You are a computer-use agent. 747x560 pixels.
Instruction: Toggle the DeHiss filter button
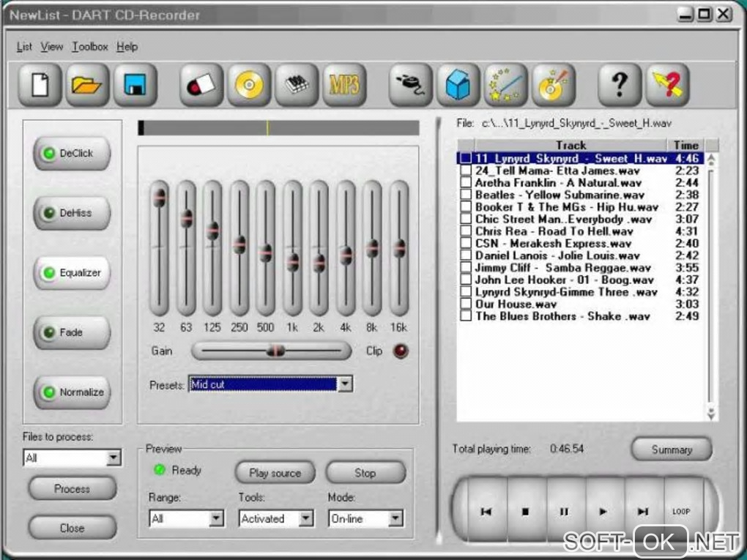[72, 213]
